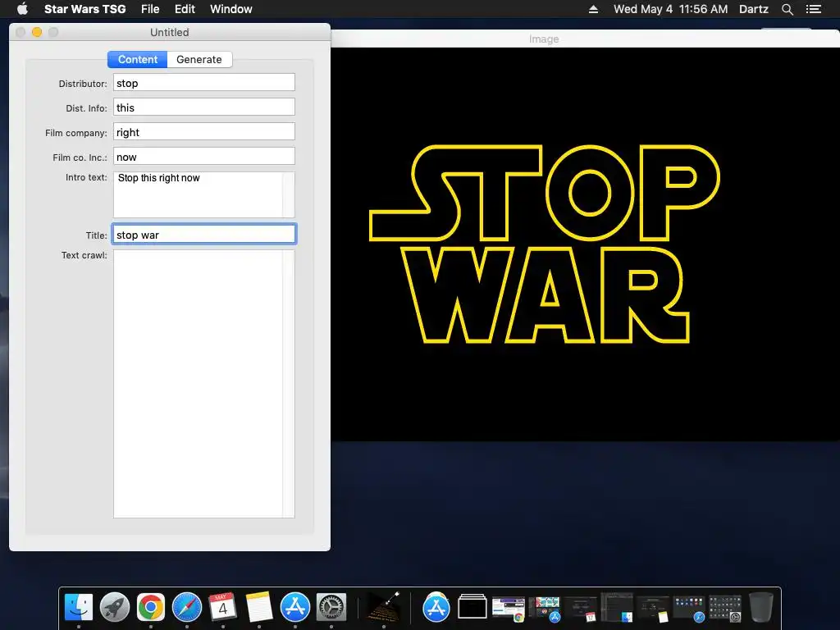Click the Dist. Info field containing this
840x630 pixels.
coord(204,107)
